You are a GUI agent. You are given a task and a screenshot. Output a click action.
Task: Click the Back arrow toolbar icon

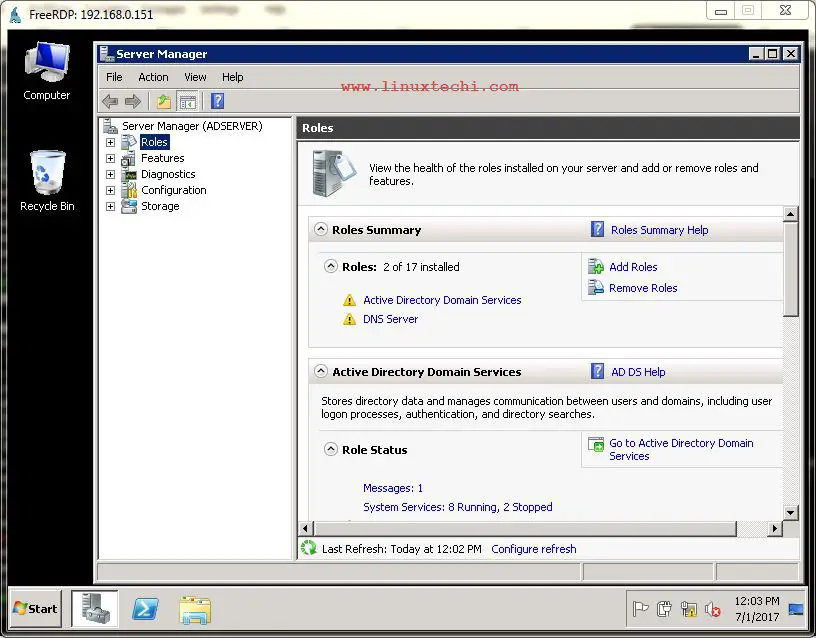110,101
